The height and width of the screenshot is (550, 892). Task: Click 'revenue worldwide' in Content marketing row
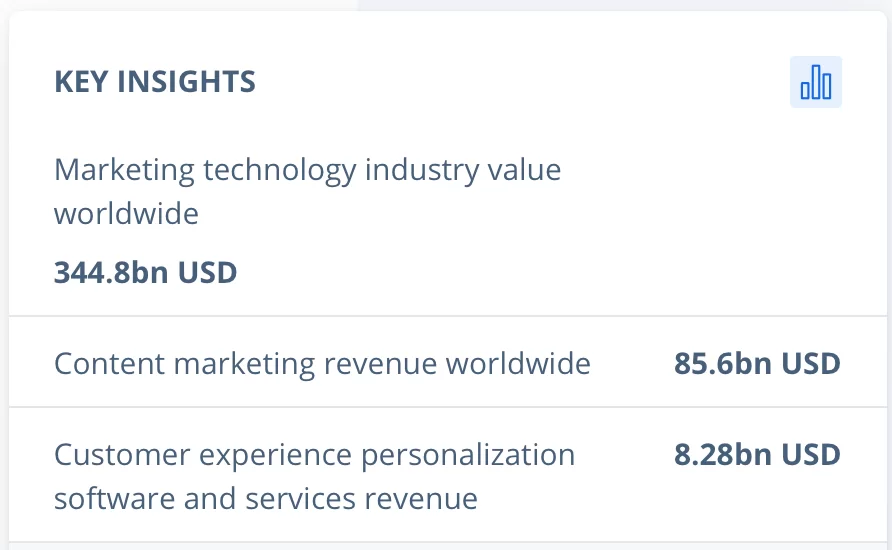(x=457, y=363)
